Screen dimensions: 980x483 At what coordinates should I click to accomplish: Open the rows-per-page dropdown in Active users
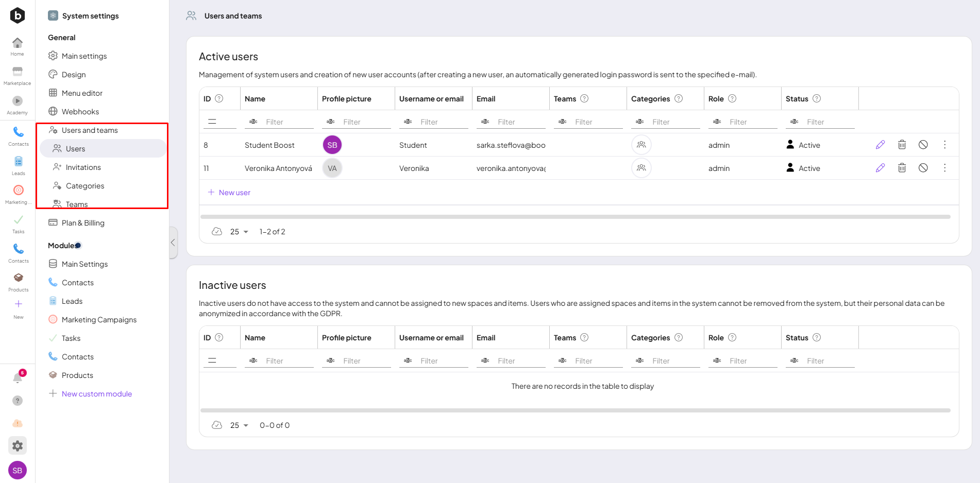pos(239,232)
